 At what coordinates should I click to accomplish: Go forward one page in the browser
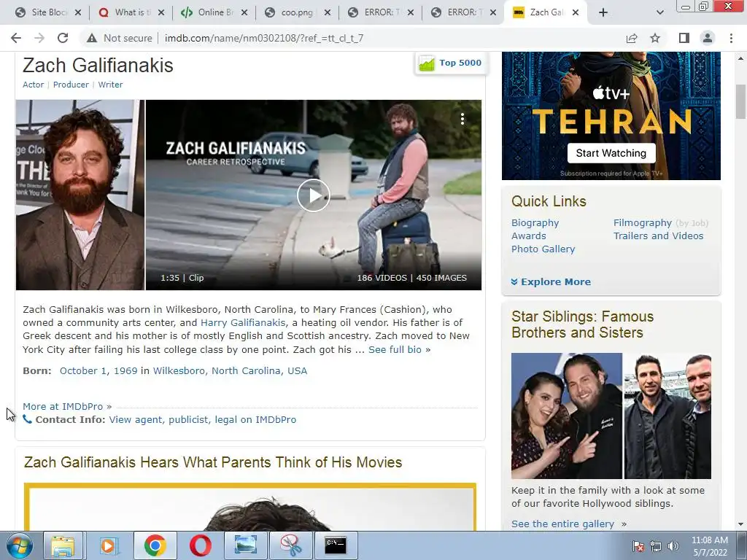point(39,38)
